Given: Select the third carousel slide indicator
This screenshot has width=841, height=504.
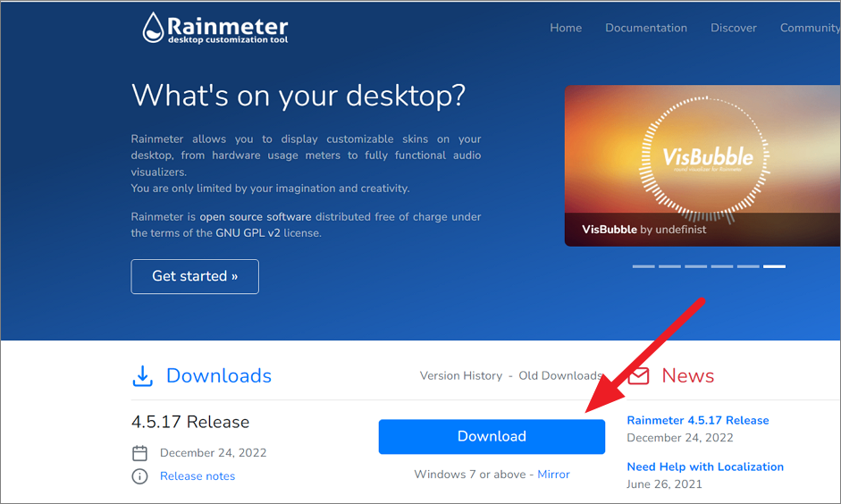Looking at the screenshot, I should [695, 266].
